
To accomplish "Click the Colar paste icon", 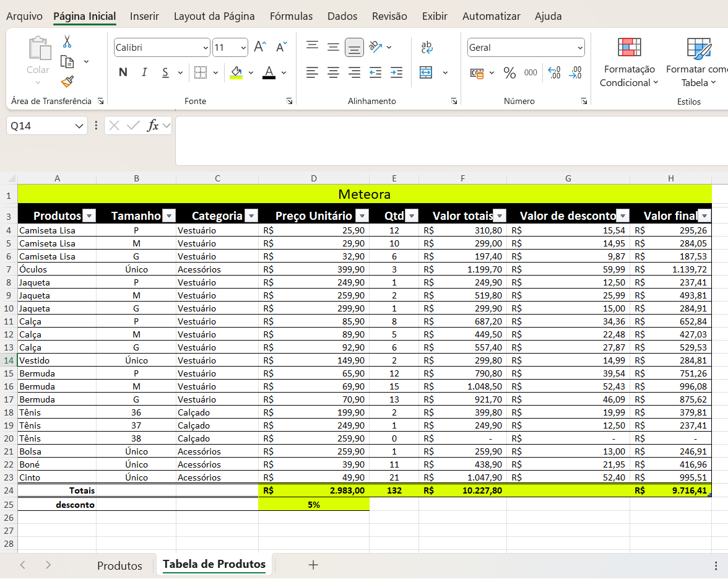I will click(x=40, y=49).
